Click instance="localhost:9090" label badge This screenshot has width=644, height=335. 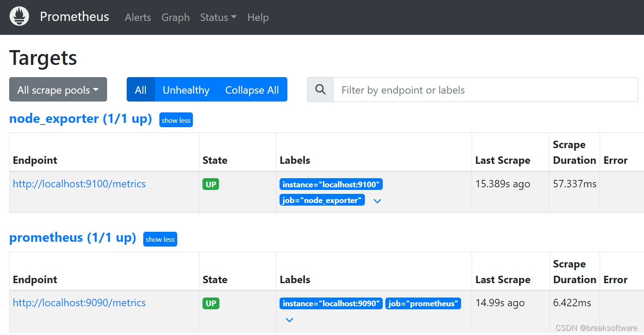pos(331,303)
